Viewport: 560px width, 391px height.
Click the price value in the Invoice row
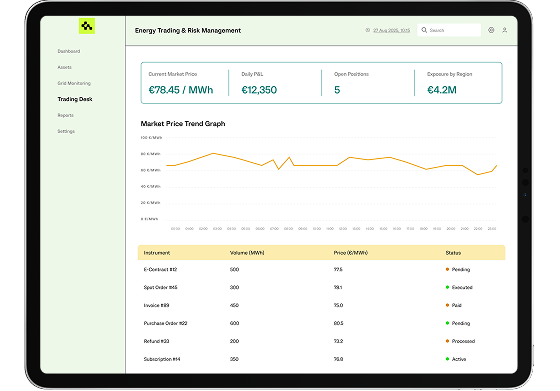[338, 305]
